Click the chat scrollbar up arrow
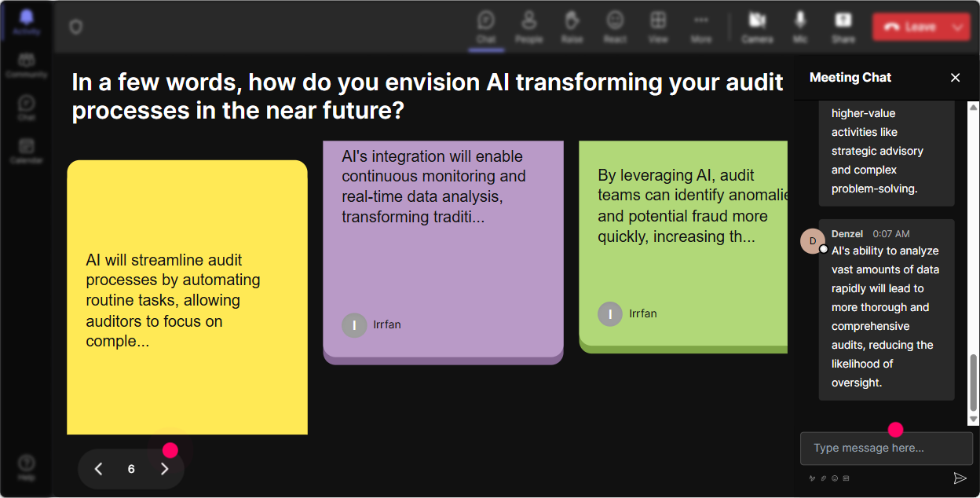 (974, 108)
